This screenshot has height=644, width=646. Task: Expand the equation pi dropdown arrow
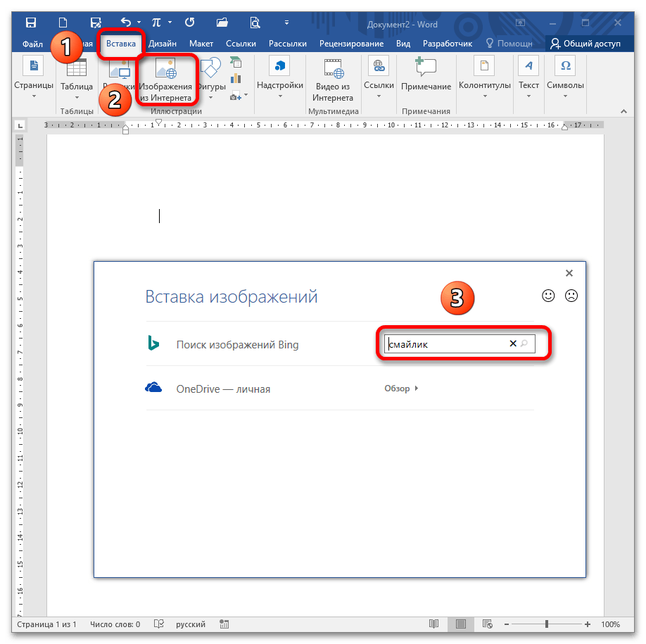[x=170, y=23]
